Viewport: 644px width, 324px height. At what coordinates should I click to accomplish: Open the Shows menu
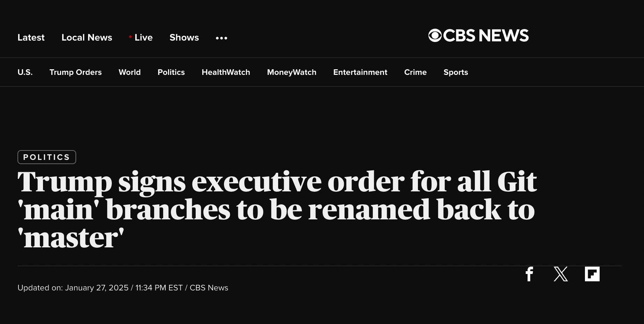184,37
